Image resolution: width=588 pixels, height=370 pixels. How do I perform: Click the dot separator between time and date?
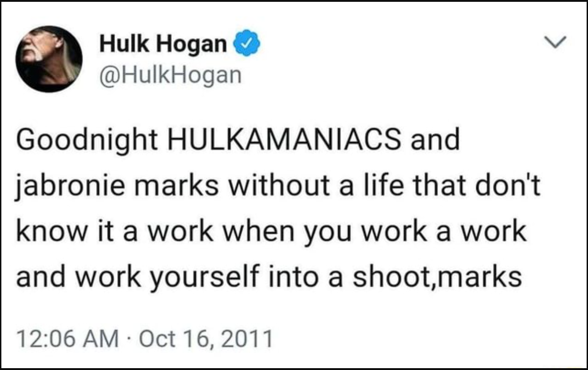point(128,339)
